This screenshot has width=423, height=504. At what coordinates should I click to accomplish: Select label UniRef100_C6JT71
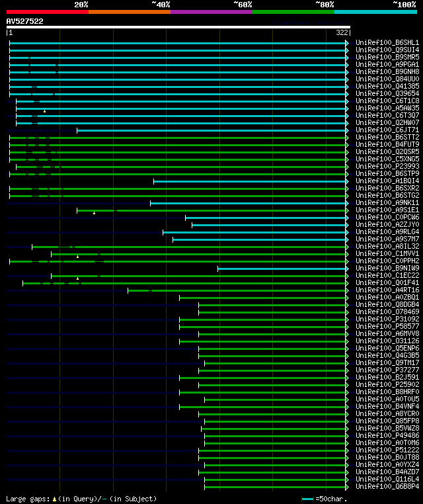[387, 130]
